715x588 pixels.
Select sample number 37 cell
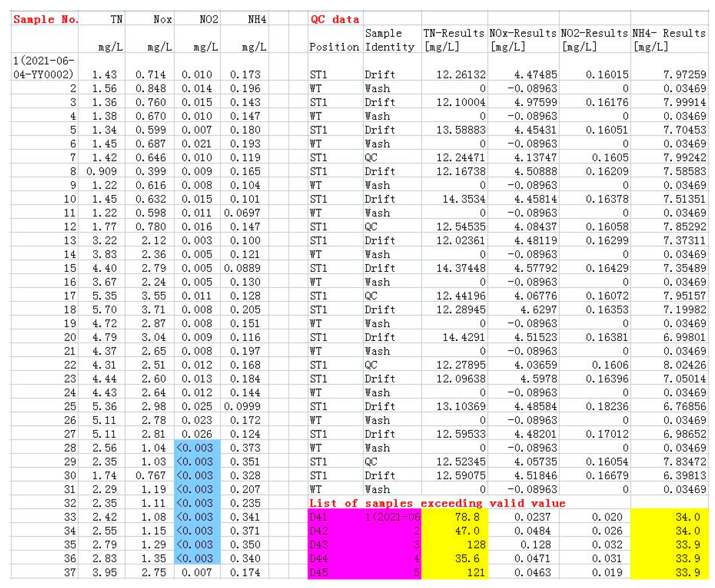[x=70, y=572]
